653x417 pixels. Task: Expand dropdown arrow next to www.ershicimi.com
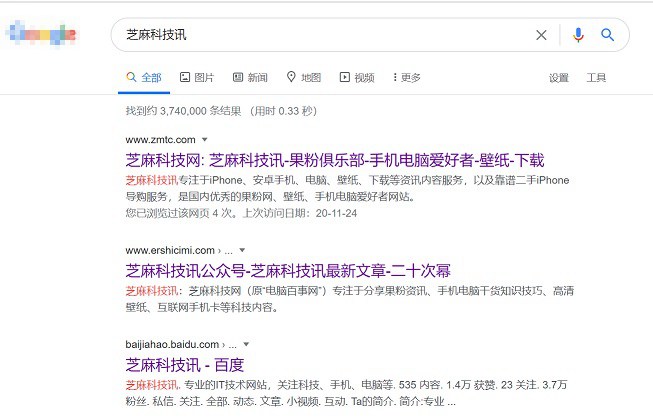(242, 250)
